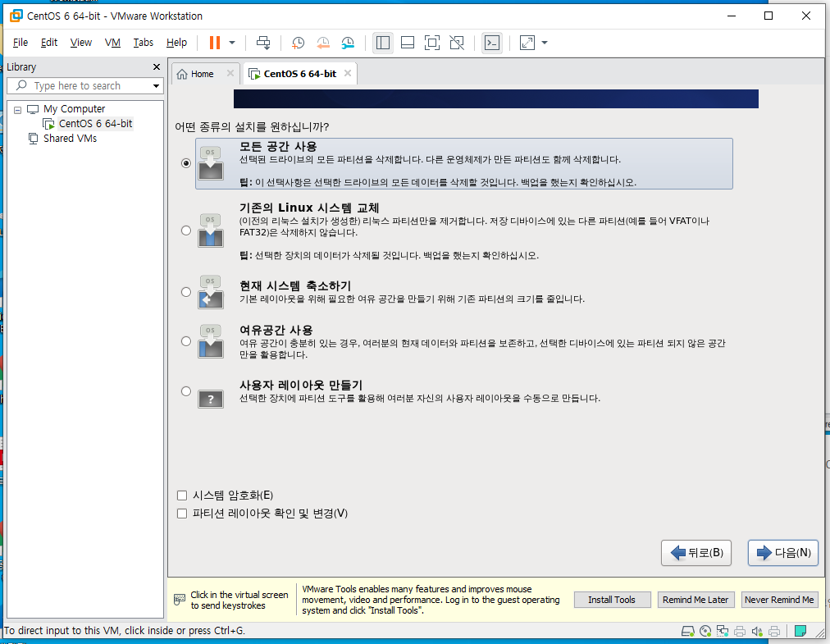Image resolution: width=830 pixels, height=644 pixels.
Task: Open the Help menu
Action: pyautogui.click(x=176, y=43)
